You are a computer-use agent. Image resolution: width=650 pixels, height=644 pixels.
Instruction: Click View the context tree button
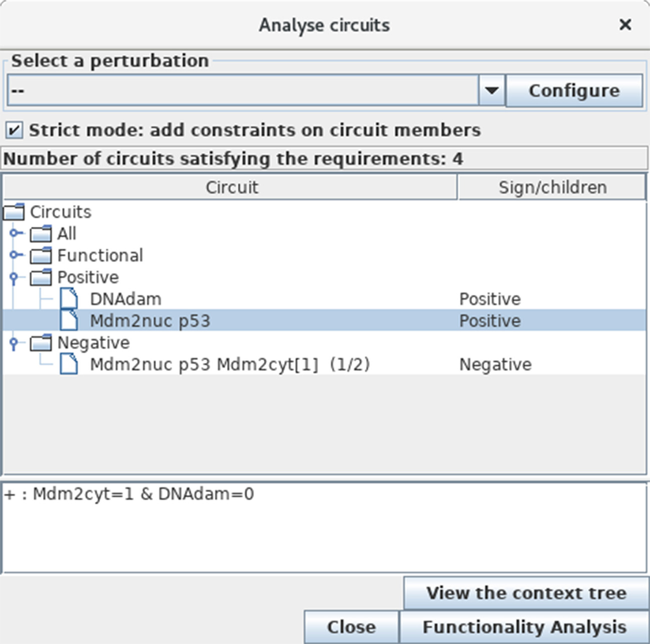pos(526,593)
